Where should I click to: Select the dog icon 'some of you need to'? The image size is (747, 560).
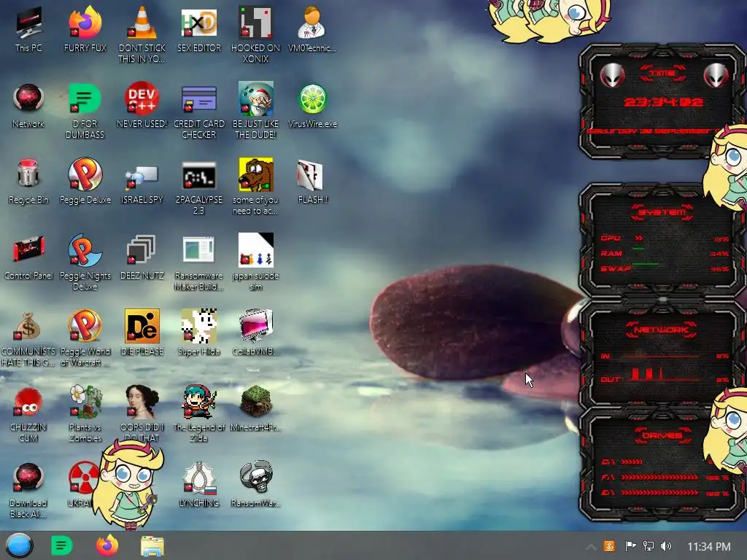(x=256, y=187)
